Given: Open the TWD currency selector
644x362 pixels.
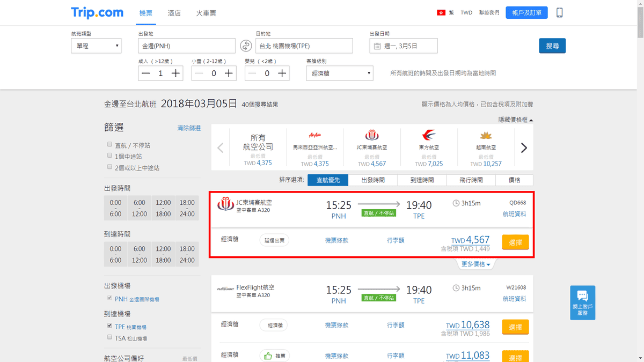Looking at the screenshot, I should 466,12.
